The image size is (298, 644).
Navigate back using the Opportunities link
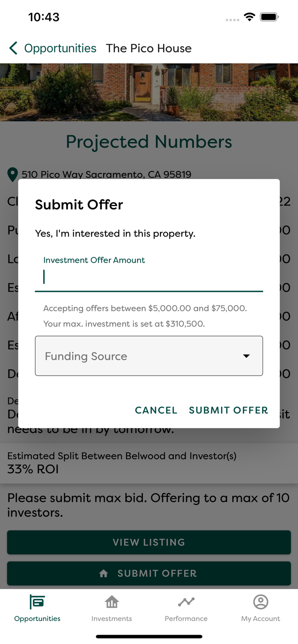tap(60, 48)
